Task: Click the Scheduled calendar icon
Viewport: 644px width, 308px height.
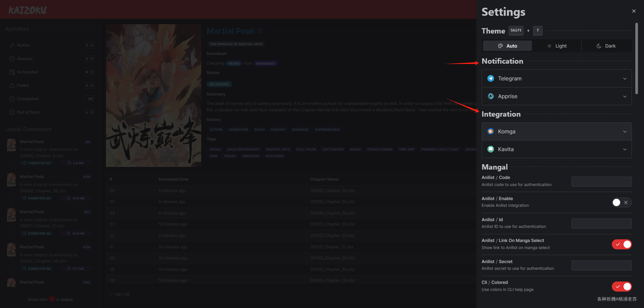Action: click(x=12, y=72)
